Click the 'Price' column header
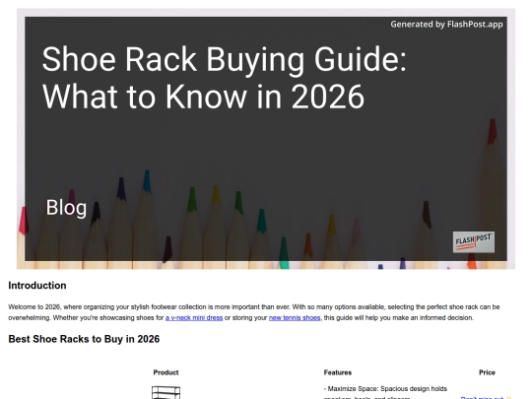 [487, 372]
